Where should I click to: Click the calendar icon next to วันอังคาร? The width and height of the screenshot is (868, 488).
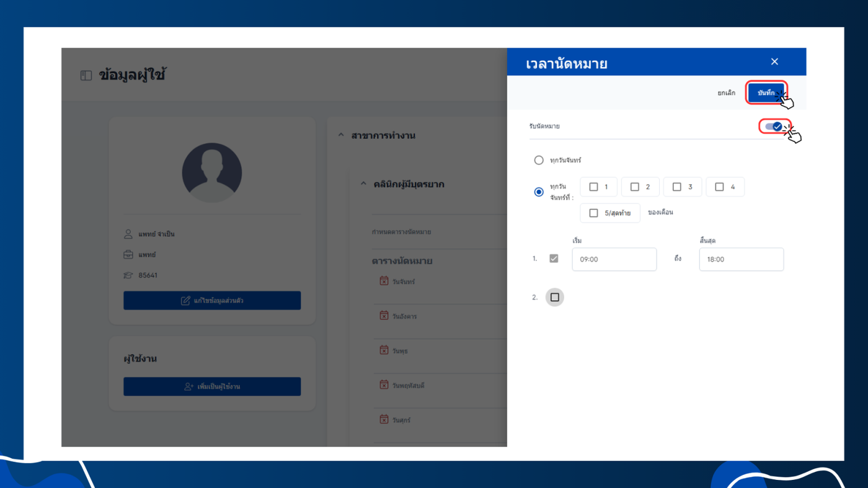(384, 316)
